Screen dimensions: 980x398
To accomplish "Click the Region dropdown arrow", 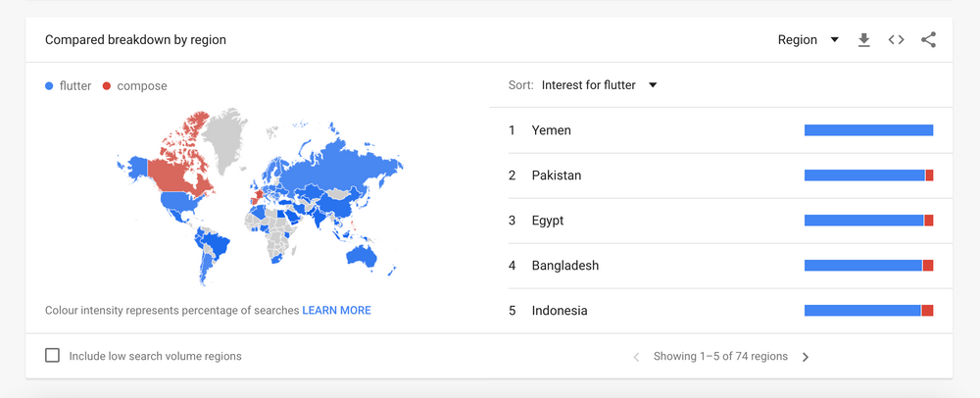I will [834, 40].
